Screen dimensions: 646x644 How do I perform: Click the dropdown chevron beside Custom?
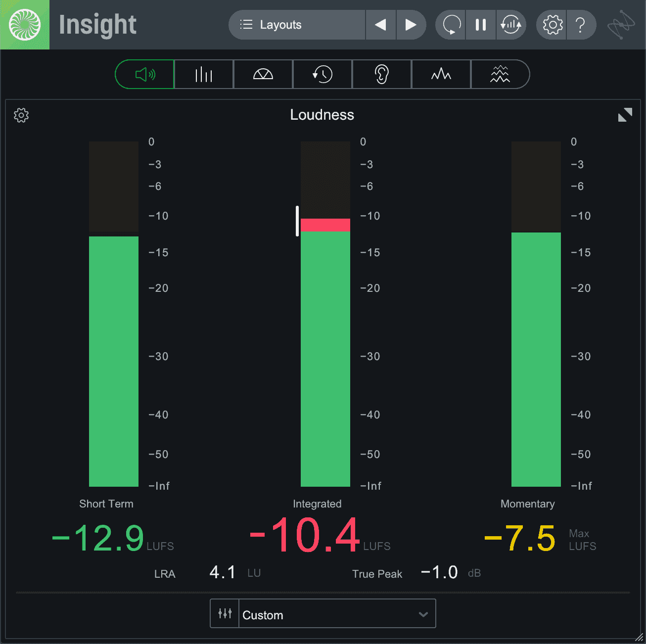(x=423, y=614)
